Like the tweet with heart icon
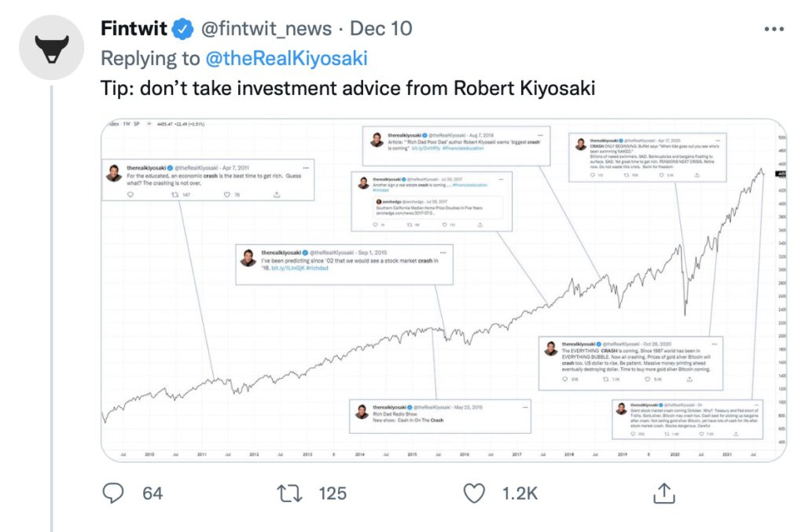This screenshot has width=805, height=532. click(x=474, y=493)
